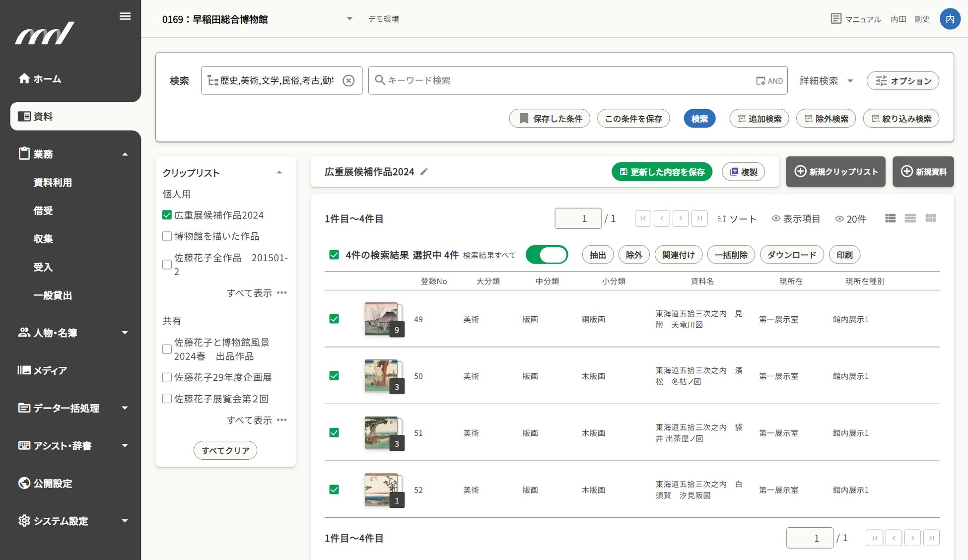Toggle the 検索結果すべて switch

(547, 255)
